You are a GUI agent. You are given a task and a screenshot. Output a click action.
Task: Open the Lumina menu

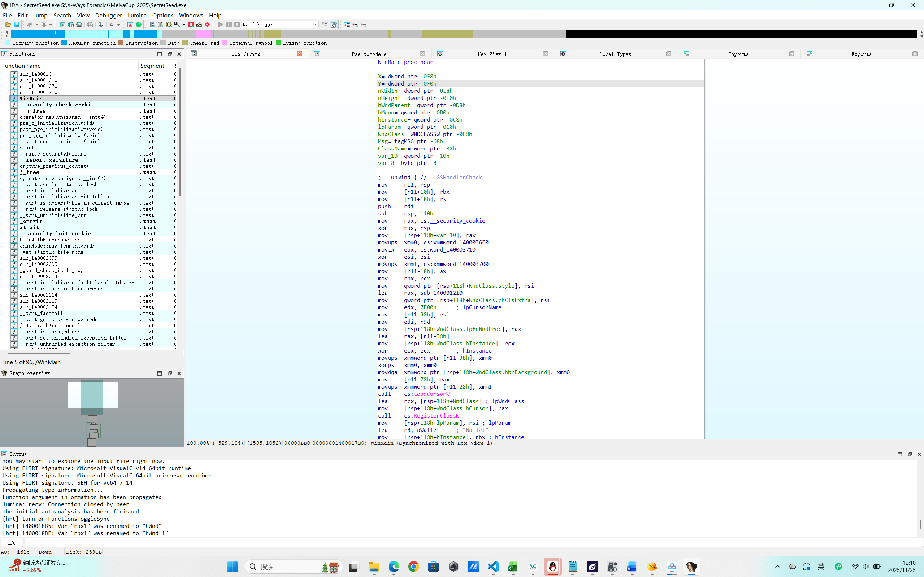click(x=137, y=15)
